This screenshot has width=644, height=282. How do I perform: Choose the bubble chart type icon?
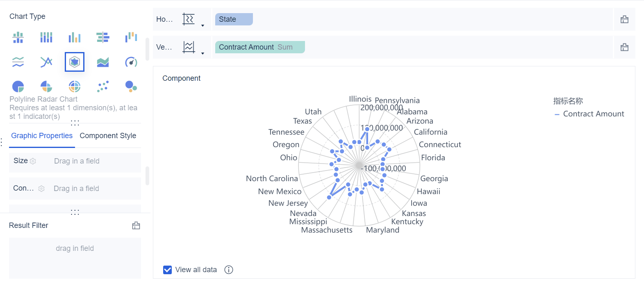click(131, 86)
